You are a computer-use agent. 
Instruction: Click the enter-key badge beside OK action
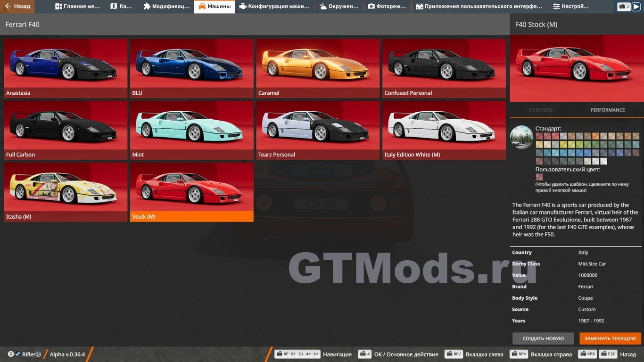click(x=364, y=354)
